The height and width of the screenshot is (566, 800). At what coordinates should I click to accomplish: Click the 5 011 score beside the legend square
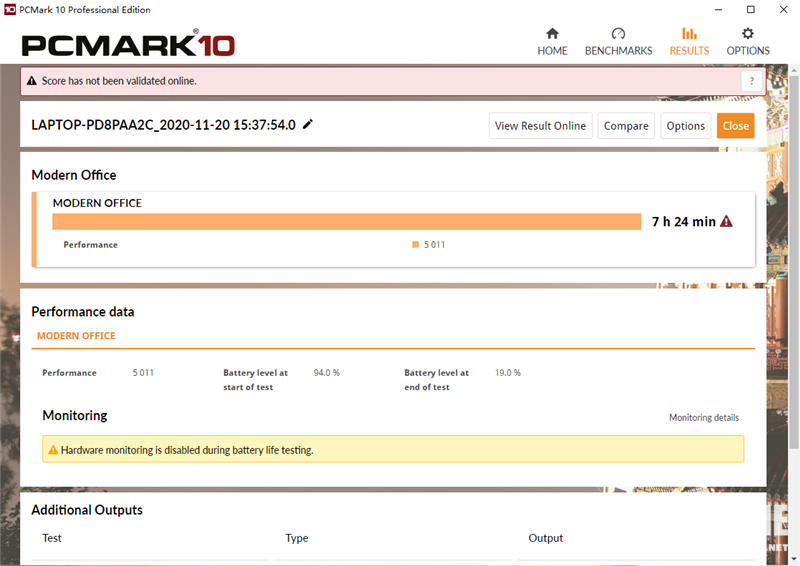(434, 245)
